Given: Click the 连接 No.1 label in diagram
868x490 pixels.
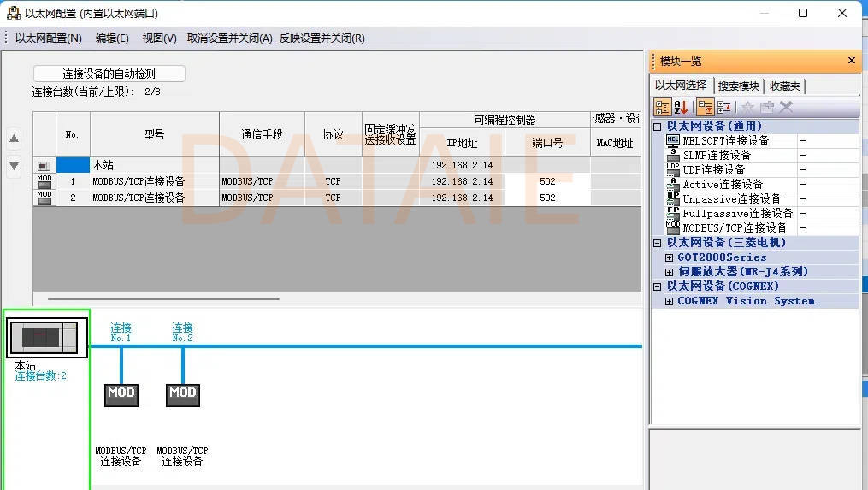Looking at the screenshot, I should tap(121, 332).
